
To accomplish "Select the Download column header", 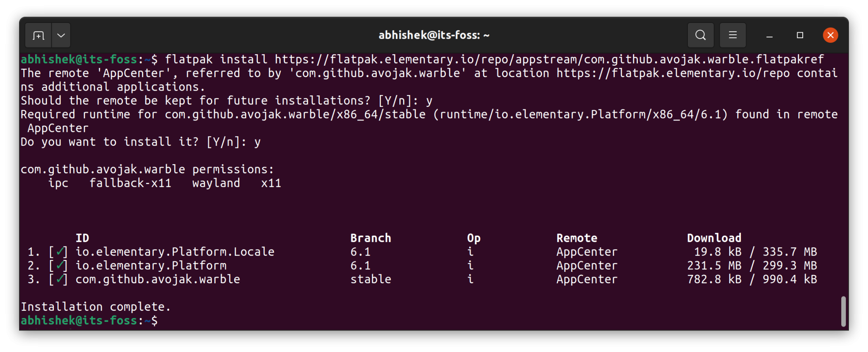I will coord(713,237).
